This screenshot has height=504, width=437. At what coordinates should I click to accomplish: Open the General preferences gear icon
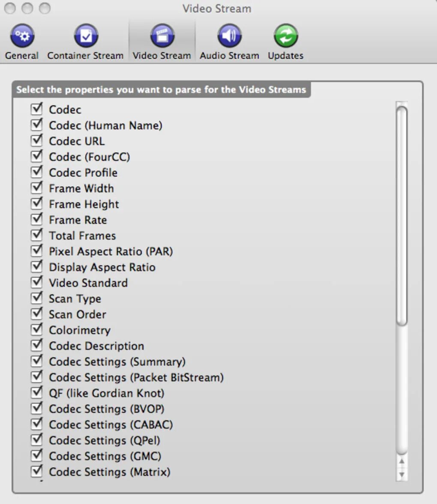pos(22,36)
